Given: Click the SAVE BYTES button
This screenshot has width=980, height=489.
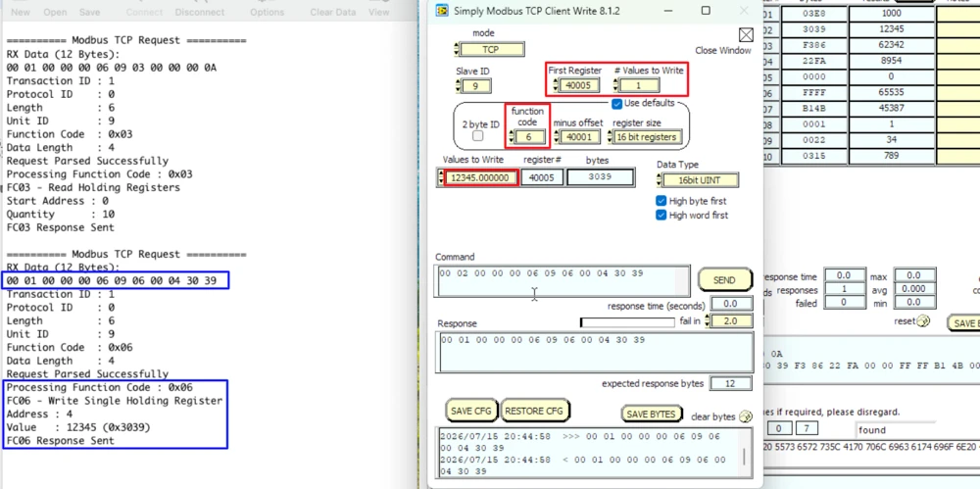Looking at the screenshot, I should (651, 414).
